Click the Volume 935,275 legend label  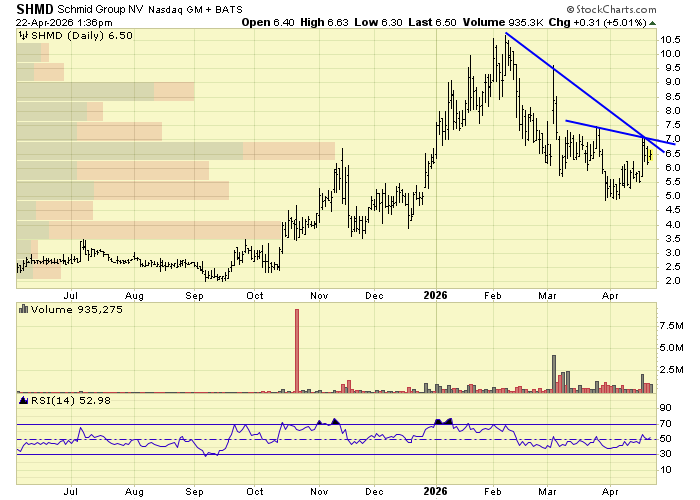click(x=76, y=309)
